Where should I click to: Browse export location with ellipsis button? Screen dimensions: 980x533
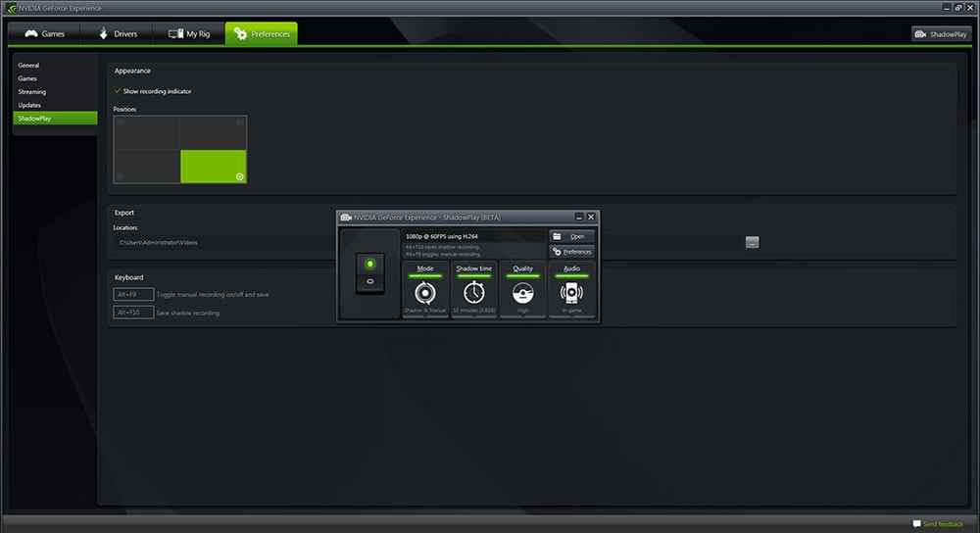click(752, 242)
